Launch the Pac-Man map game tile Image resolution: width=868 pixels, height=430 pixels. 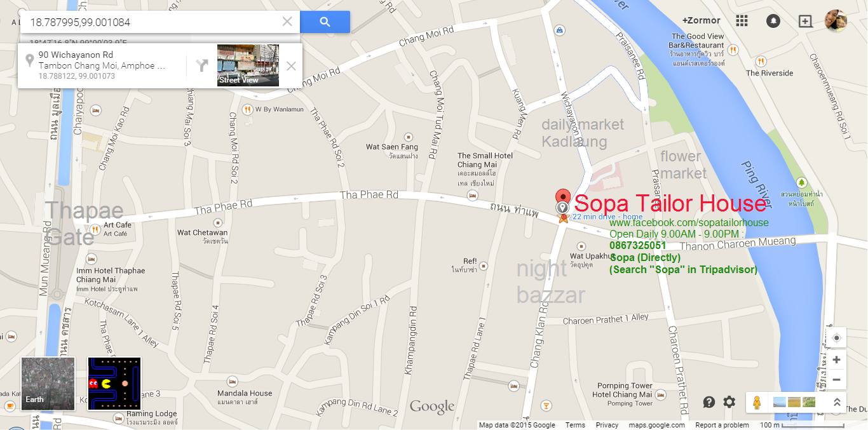point(114,384)
